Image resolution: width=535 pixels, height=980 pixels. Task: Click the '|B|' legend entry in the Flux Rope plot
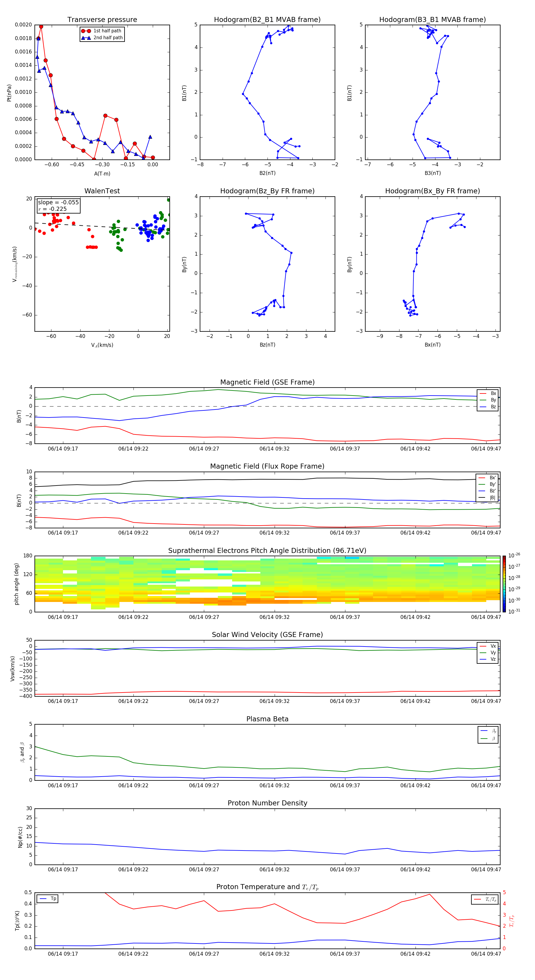[487, 498]
